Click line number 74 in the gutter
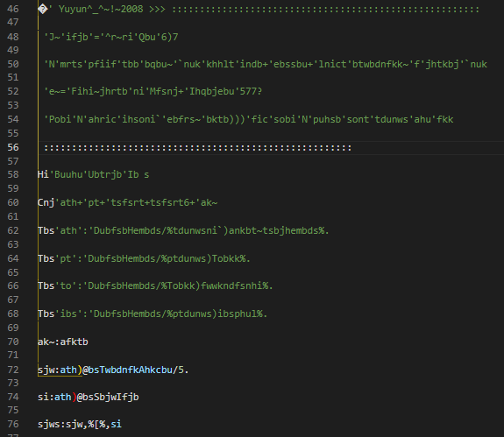504x437 pixels. pos(13,398)
